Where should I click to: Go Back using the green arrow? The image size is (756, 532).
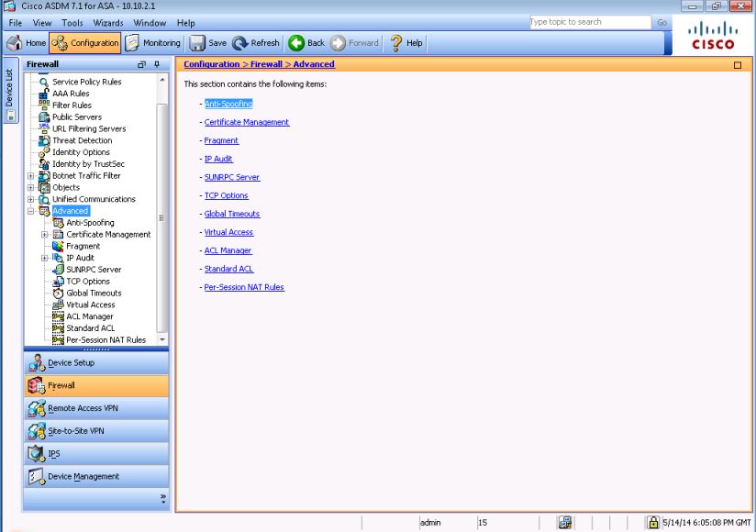click(296, 43)
